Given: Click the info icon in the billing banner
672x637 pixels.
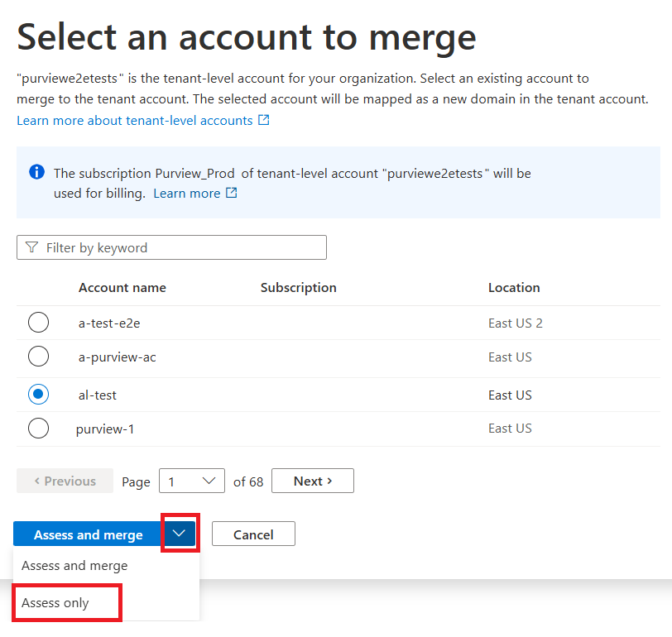Looking at the screenshot, I should pyautogui.click(x=36, y=172).
